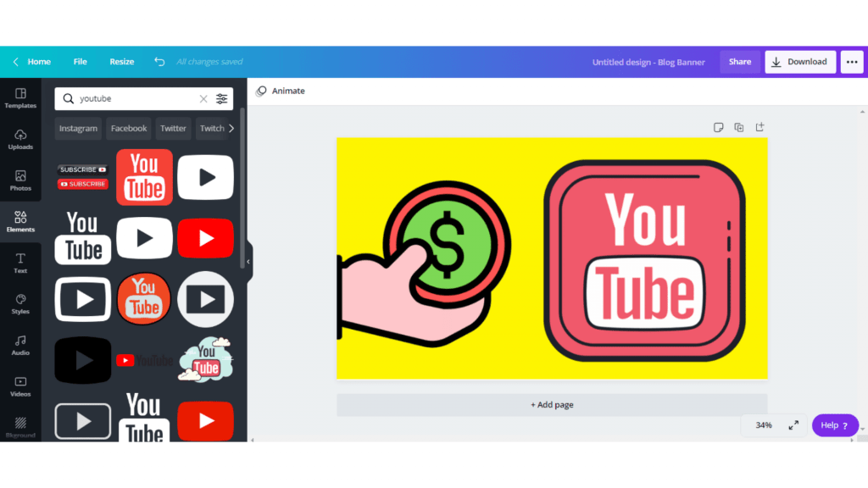
Task: Filter by Instagram chip
Action: [x=78, y=129]
